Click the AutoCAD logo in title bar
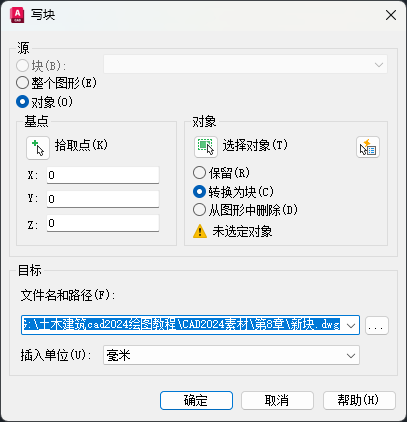 point(17,15)
